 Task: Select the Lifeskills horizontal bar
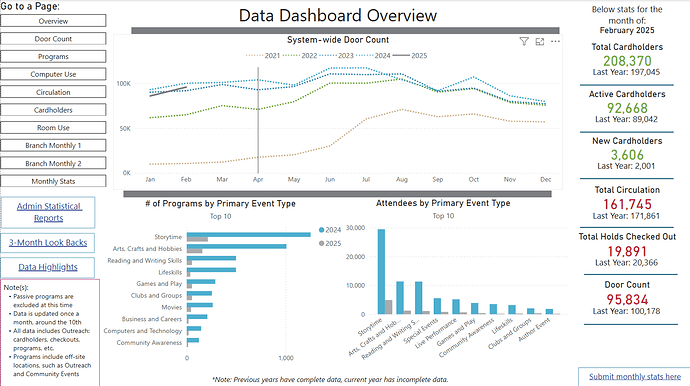[211, 270]
